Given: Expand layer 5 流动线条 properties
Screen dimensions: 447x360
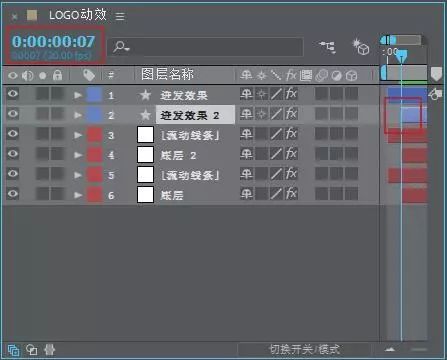Looking at the screenshot, I should (78, 175).
